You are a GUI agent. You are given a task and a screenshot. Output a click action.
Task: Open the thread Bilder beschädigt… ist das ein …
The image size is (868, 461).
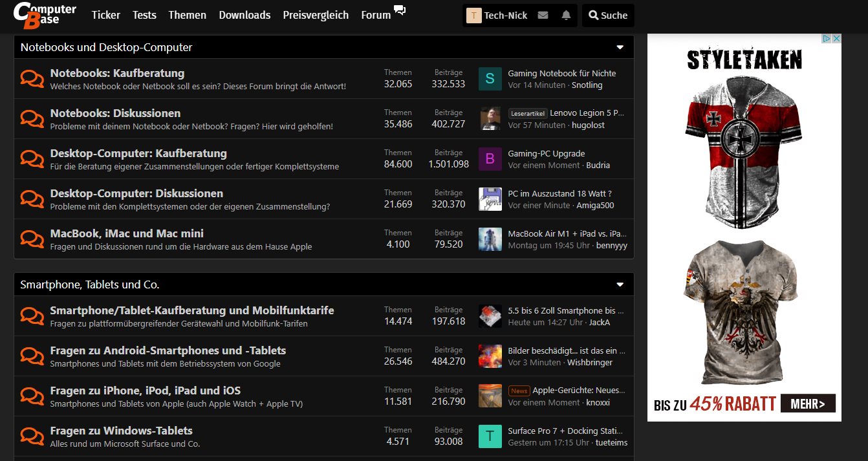click(x=567, y=350)
